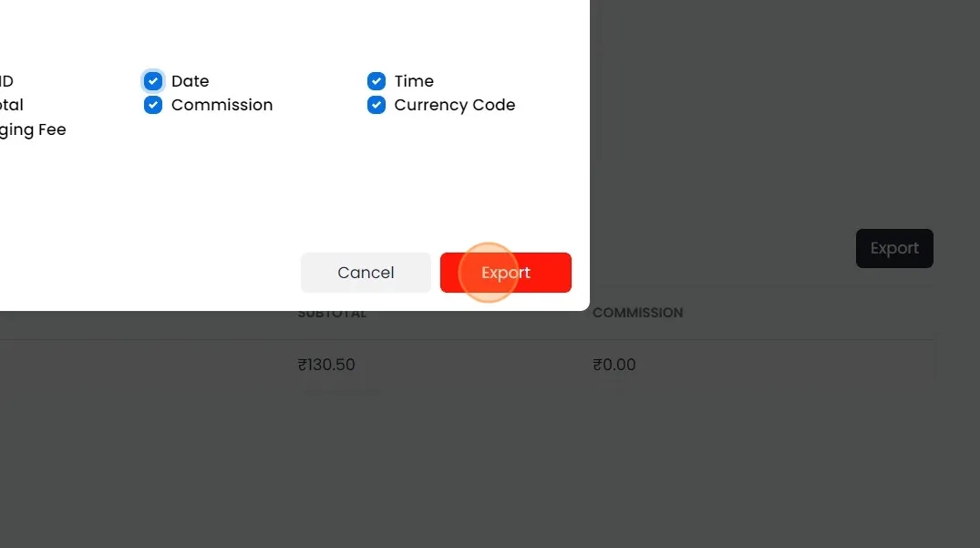Click the SUBTOTAL column header
Image resolution: width=980 pixels, height=548 pixels.
tap(332, 314)
